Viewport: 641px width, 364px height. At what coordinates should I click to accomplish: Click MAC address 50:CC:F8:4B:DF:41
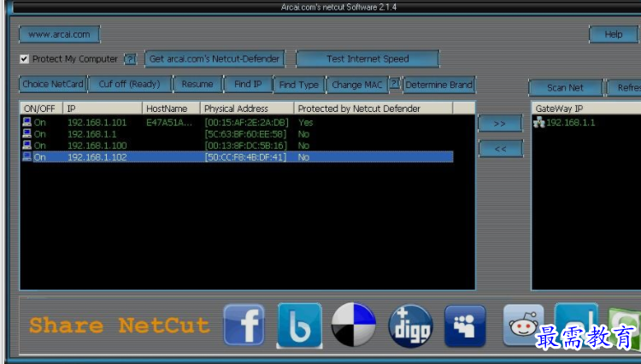245,157
